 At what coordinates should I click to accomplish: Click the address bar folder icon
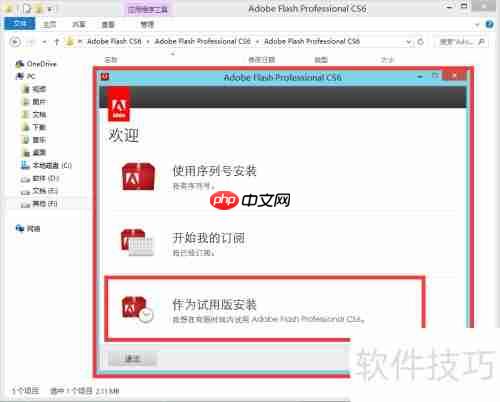pyautogui.click(x=70, y=42)
